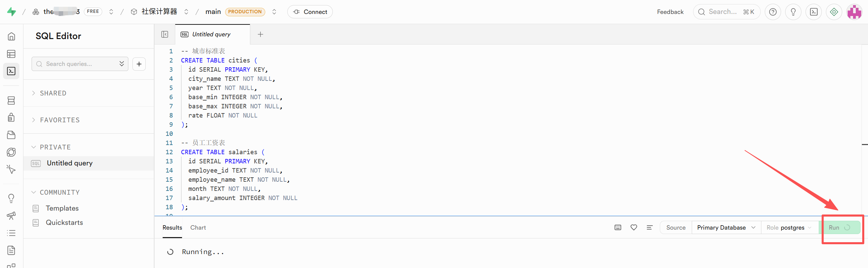
Task: Open the Table Editor sidebar icon
Action: pos(11,54)
